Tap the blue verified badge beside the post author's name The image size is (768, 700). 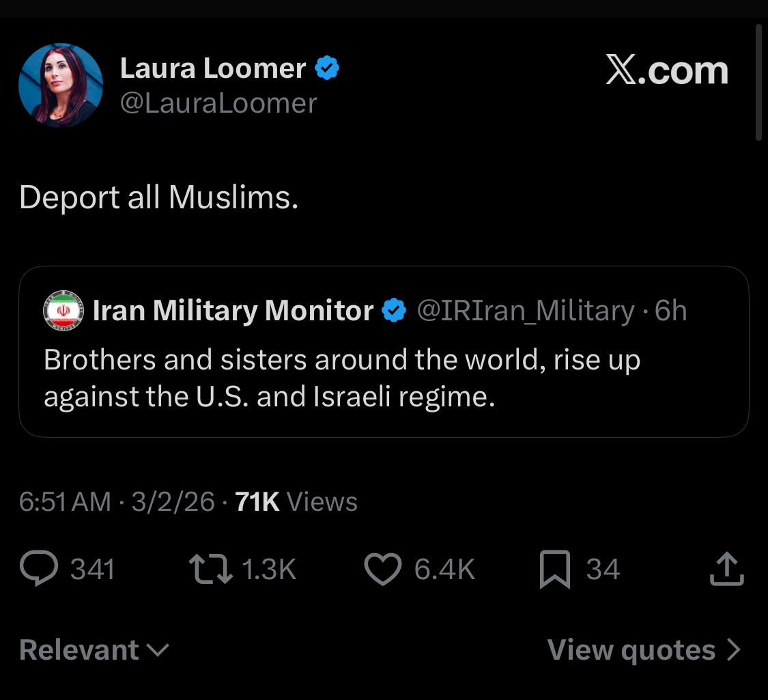(x=328, y=68)
